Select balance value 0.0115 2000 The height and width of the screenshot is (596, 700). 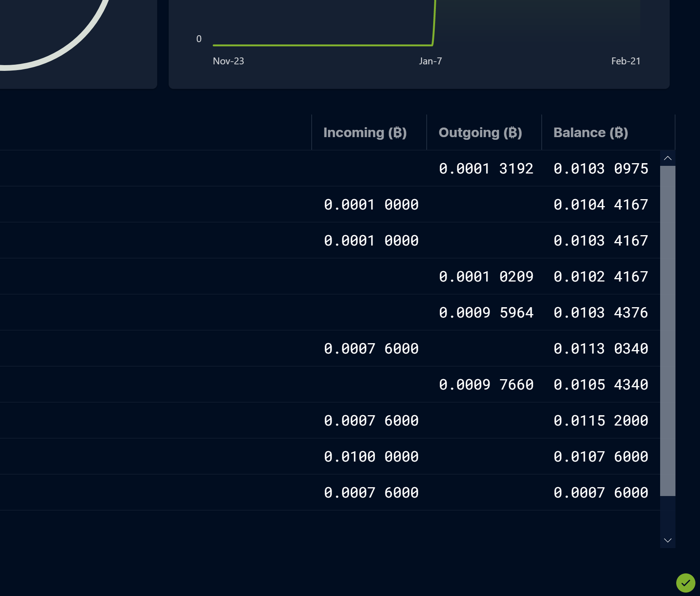coord(601,421)
